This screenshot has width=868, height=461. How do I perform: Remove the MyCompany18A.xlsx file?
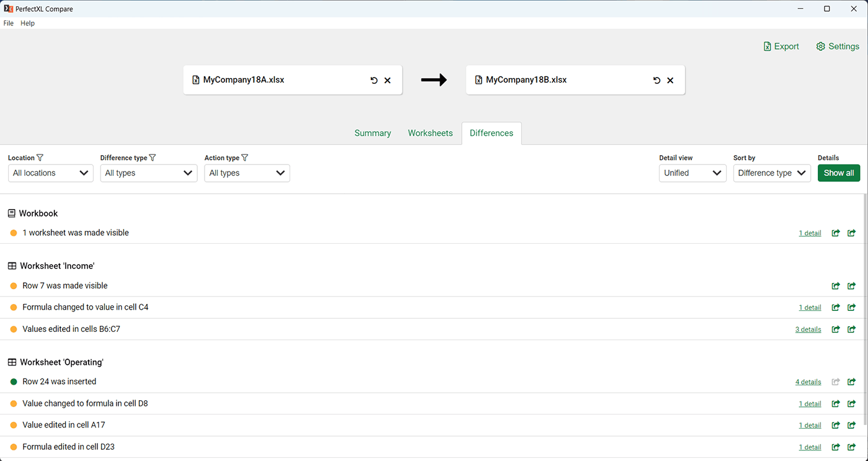point(387,80)
